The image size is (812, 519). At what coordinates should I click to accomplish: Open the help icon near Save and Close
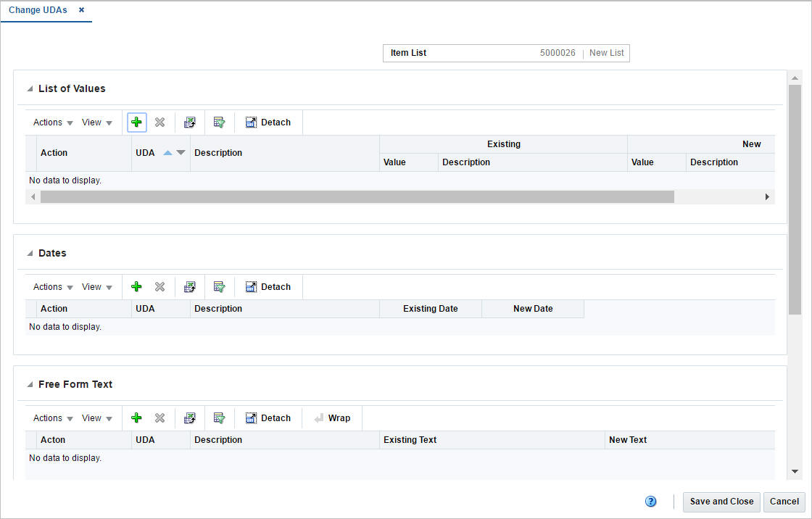651,502
